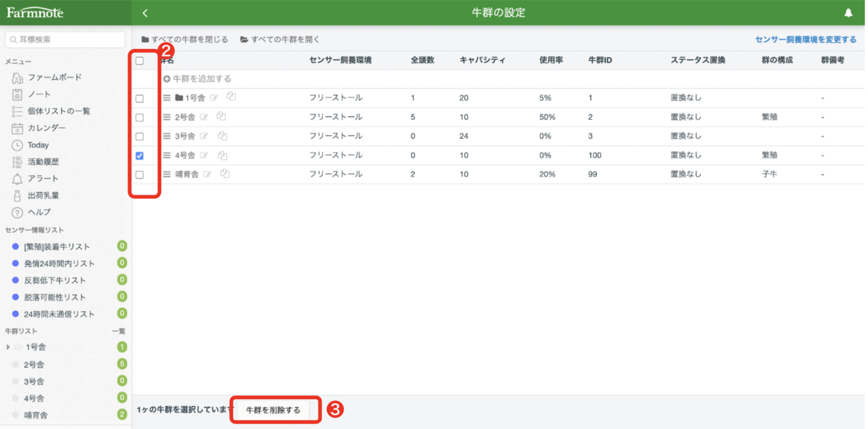
Task: Click the edit icon for 4号舎
Action: click(204, 155)
